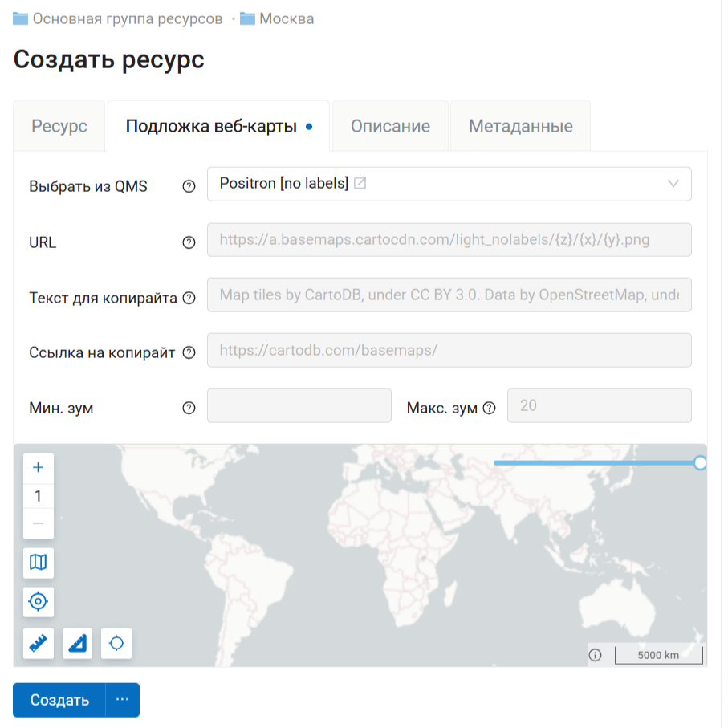
Task: Show help for the URL field
Action: pos(189,242)
